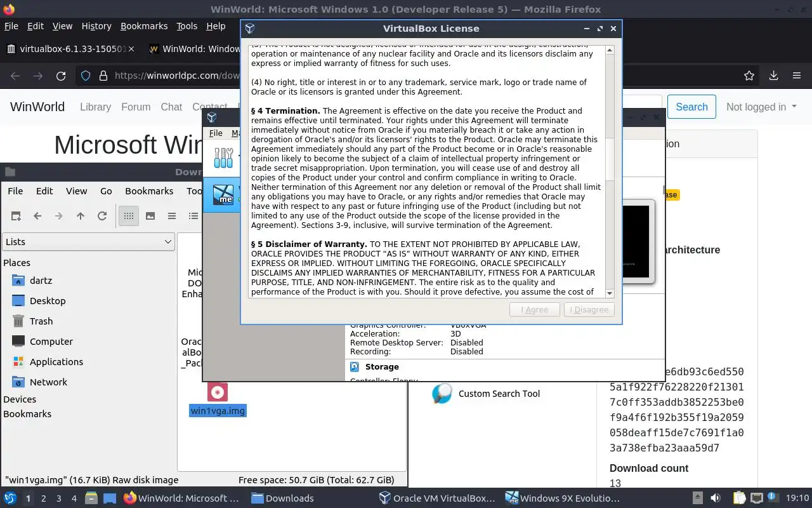812x508 pixels.
Task: Click license scrollbar up arrow
Action: pyautogui.click(x=610, y=50)
